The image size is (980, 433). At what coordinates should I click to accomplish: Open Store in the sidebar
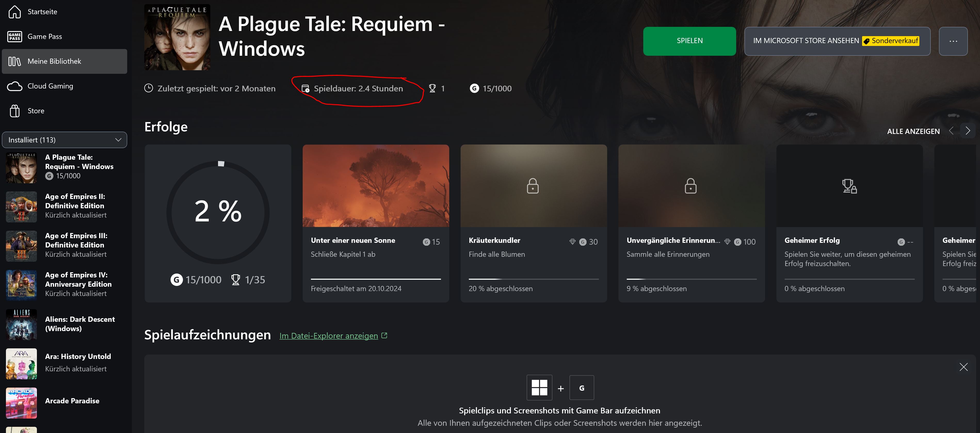point(64,111)
